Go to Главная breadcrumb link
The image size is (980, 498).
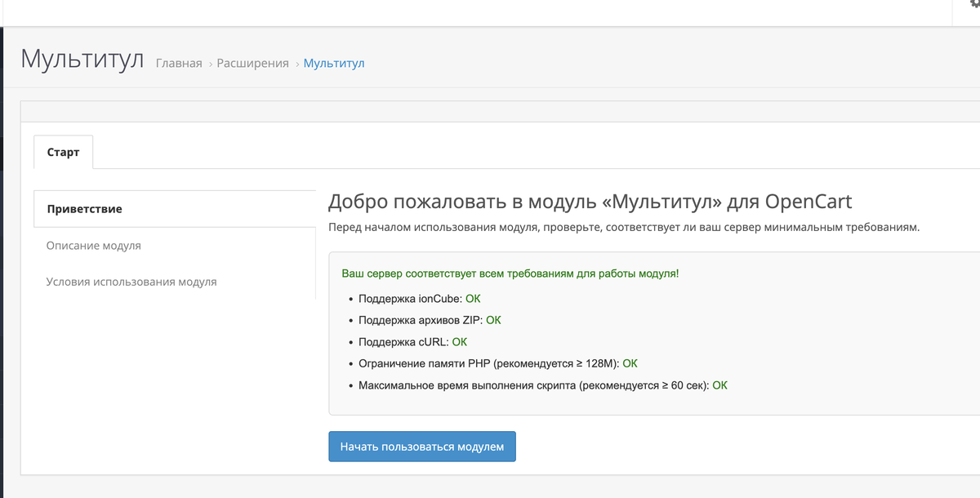(179, 63)
